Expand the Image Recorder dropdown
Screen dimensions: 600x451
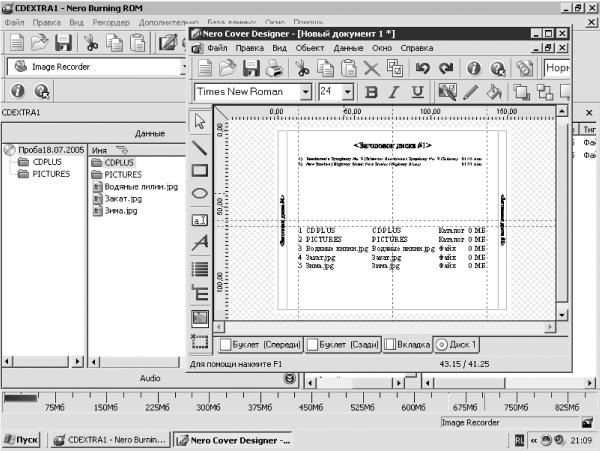click(x=184, y=67)
